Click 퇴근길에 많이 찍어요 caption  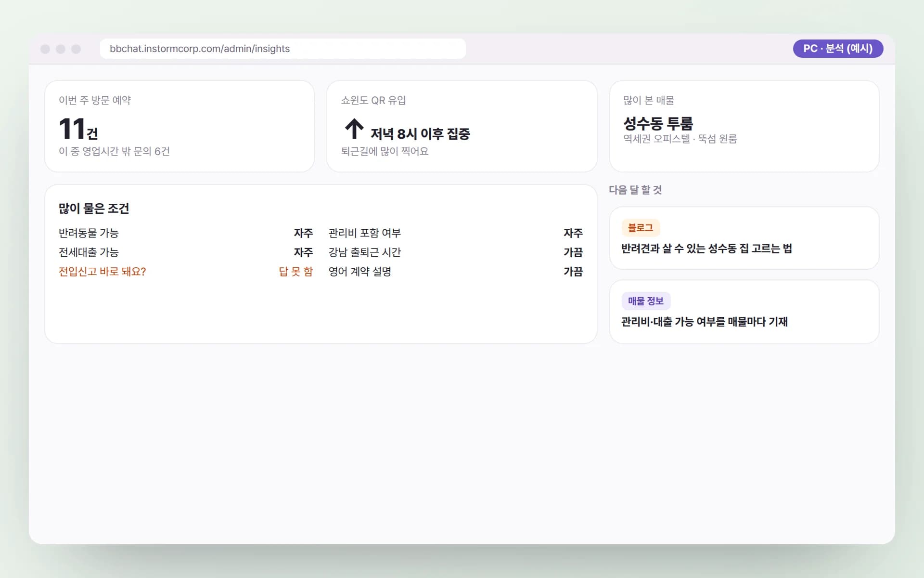click(385, 151)
